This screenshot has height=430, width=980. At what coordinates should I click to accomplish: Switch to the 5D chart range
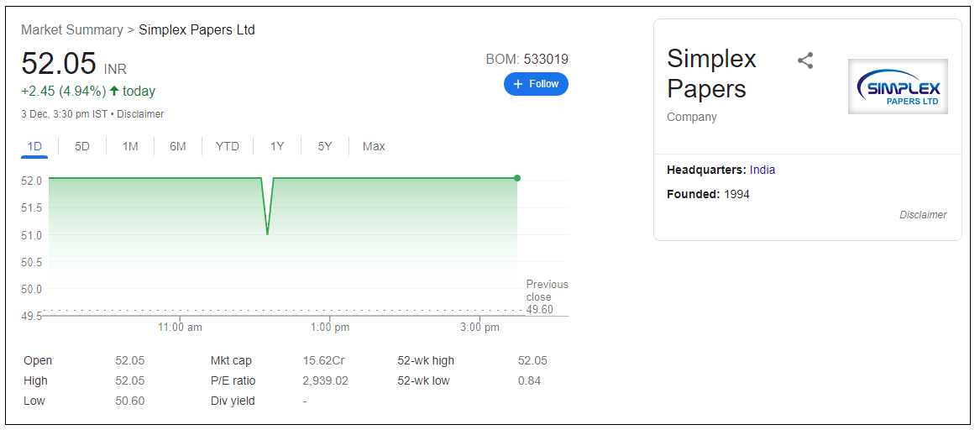(x=82, y=146)
